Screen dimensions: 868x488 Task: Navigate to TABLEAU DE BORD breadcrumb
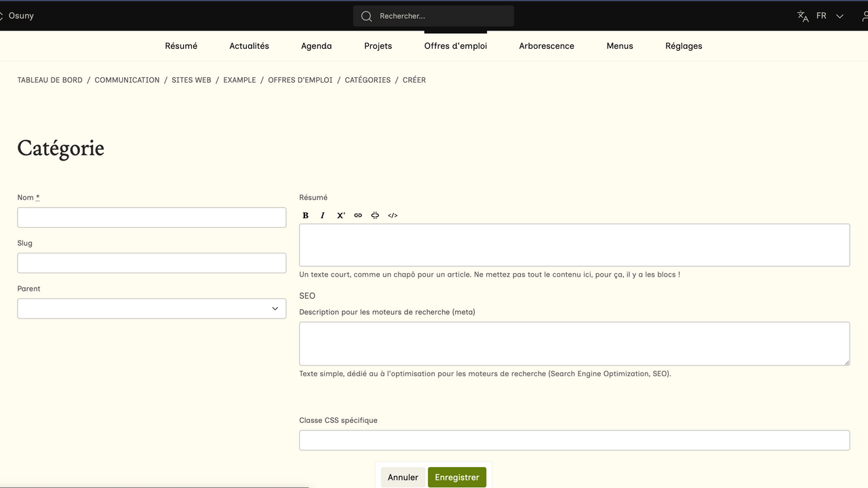pos(50,80)
